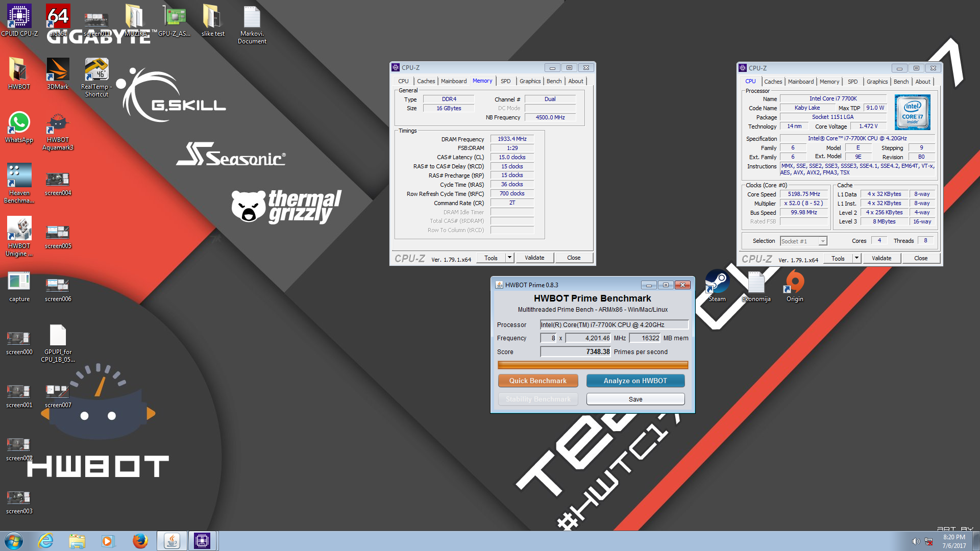Open the screen004 image file

58,184
